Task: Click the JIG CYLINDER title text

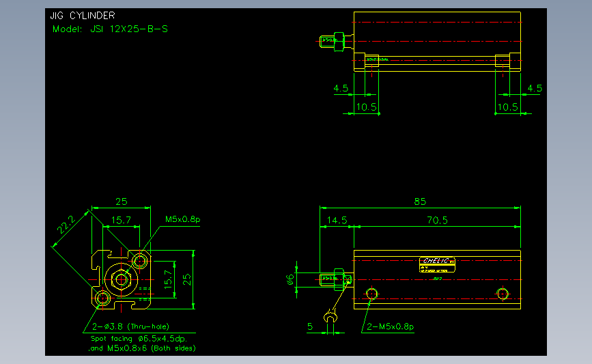Action: point(83,16)
